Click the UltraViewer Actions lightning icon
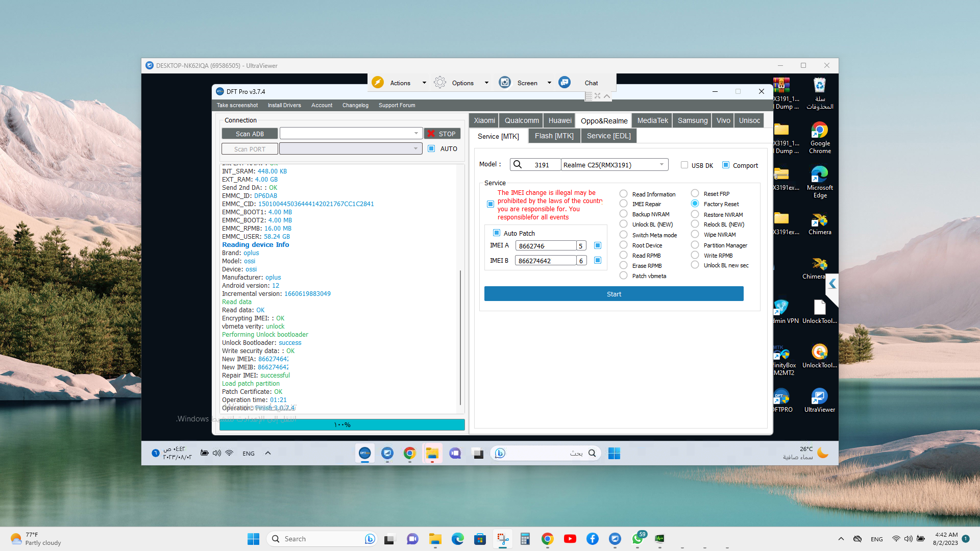Screen dimensions: 980x551 (378, 82)
